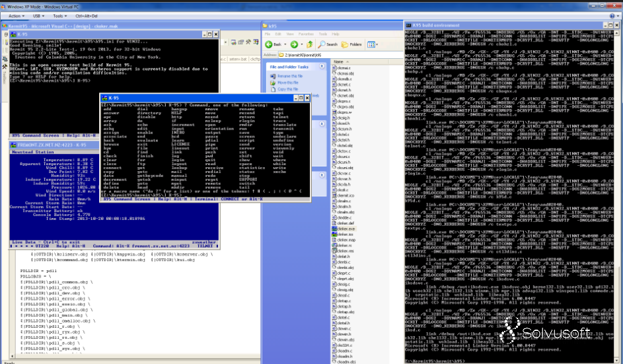Click the FREMONT.ZX.NET.NZ:4223 window title bar

point(54,145)
